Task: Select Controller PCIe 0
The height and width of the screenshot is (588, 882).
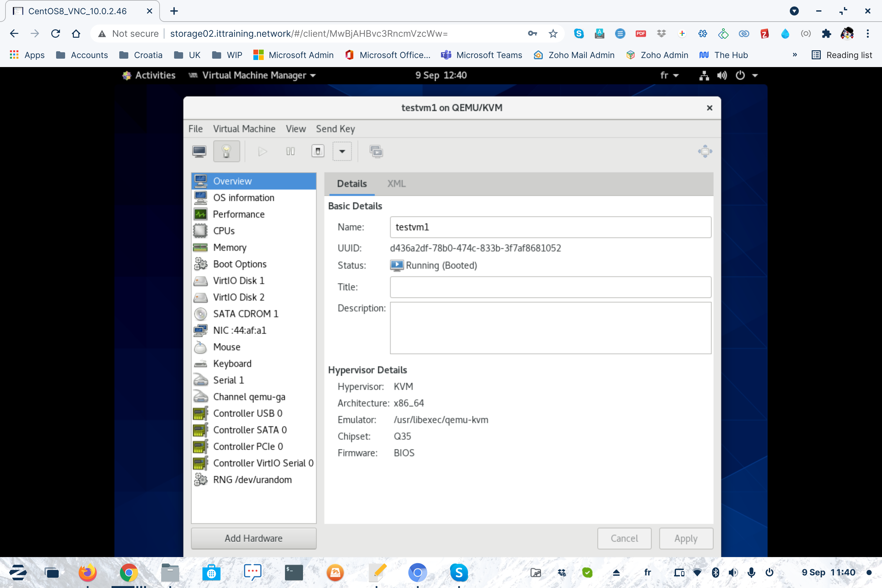Action: pyautogui.click(x=254, y=446)
